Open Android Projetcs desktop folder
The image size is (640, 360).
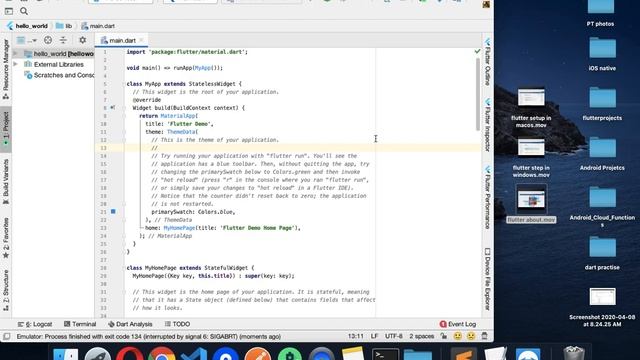[x=602, y=153]
